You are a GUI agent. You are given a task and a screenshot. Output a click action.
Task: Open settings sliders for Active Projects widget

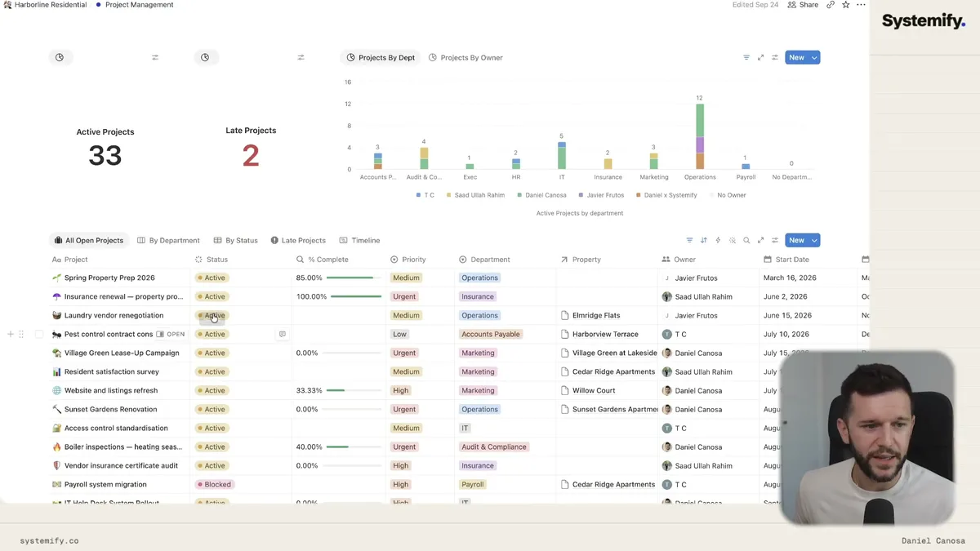click(155, 57)
